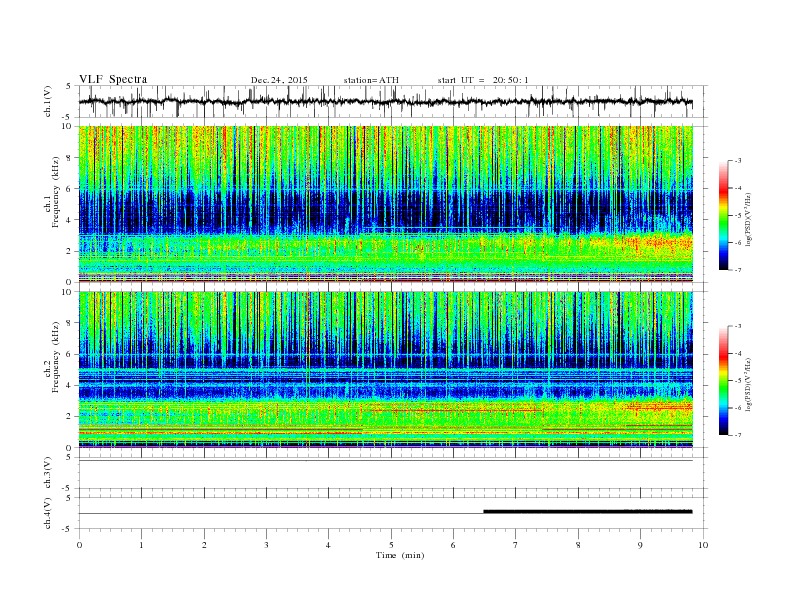Click the ch.1(V) axis "-5" tick label
The height and width of the screenshot is (612, 792).
click(x=68, y=118)
